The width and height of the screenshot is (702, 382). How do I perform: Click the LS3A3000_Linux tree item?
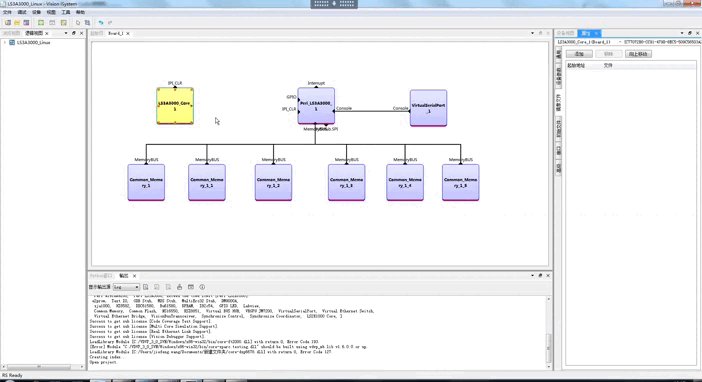pos(34,43)
